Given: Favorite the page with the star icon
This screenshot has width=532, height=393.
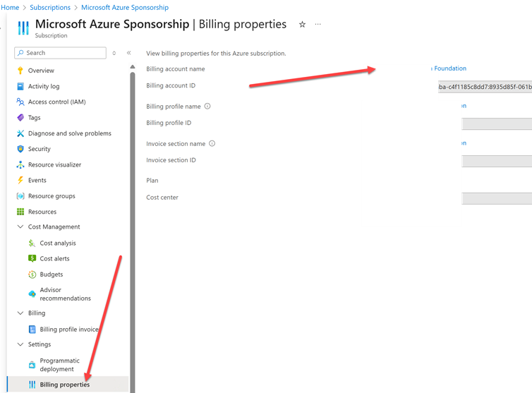Looking at the screenshot, I should (x=302, y=25).
